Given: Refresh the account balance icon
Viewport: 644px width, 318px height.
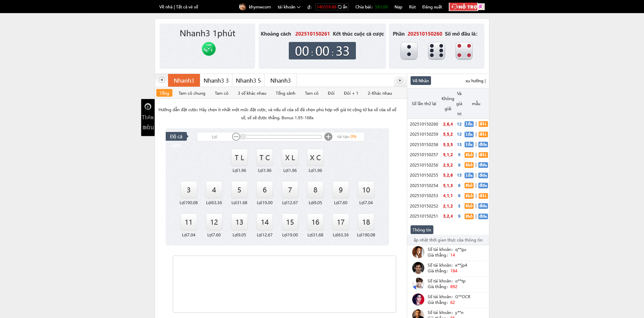Looking at the screenshot, I should [340, 7].
